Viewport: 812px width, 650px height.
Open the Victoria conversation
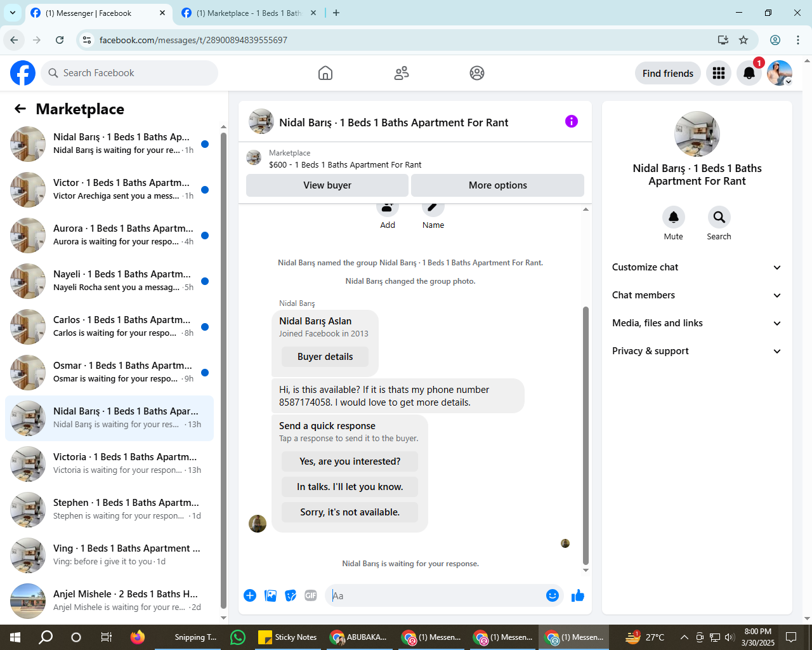(x=109, y=464)
